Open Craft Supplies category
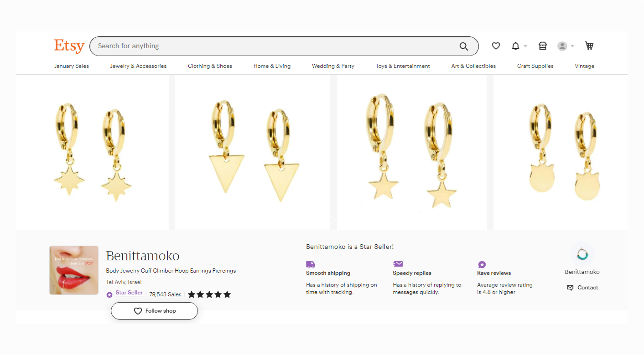The height and width of the screenshot is (355, 644). tap(535, 66)
